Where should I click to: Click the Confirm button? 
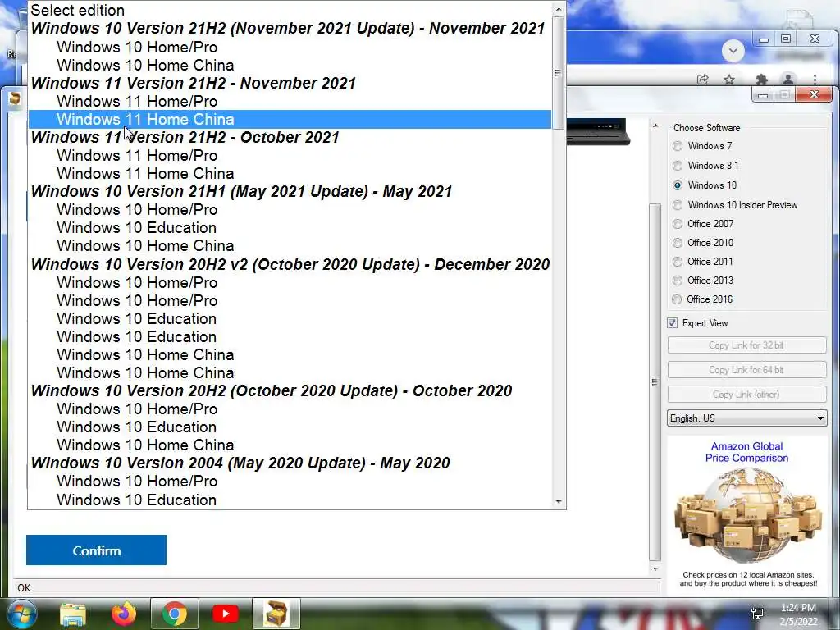pyautogui.click(x=97, y=550)
